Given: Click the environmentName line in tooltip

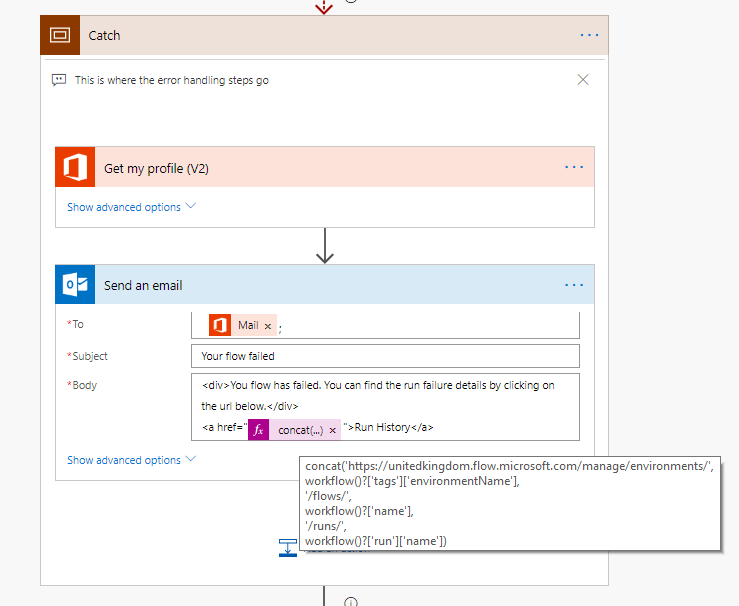Looking at the screenshot, I should coord(412,481).
